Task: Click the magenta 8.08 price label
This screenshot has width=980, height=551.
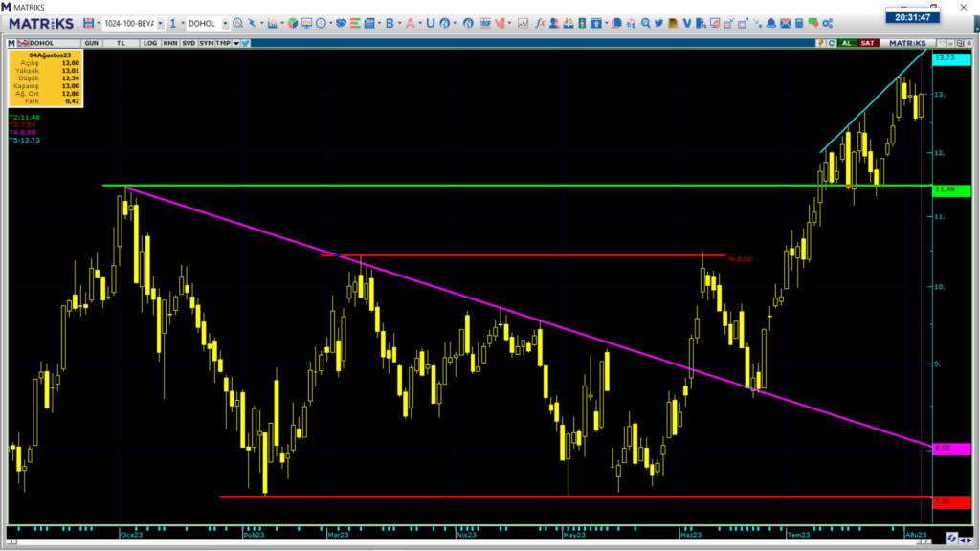Action: click(x=951, y=448)
